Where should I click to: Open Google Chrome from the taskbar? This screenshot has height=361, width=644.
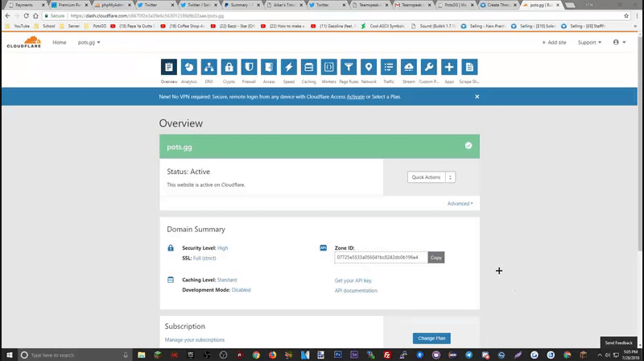pos(256,355)
